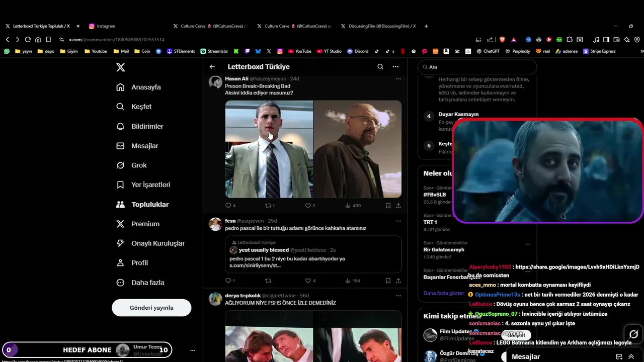This screenshot has height=362, width=644.
Task: Open the Prison Break man in suit image
Action: point(269,149)
